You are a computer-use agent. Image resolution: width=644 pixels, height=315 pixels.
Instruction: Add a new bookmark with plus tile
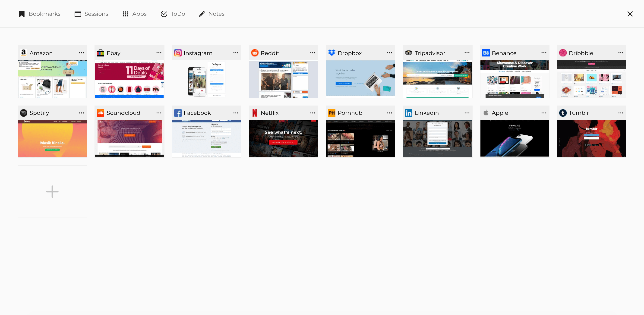[52, 192]
